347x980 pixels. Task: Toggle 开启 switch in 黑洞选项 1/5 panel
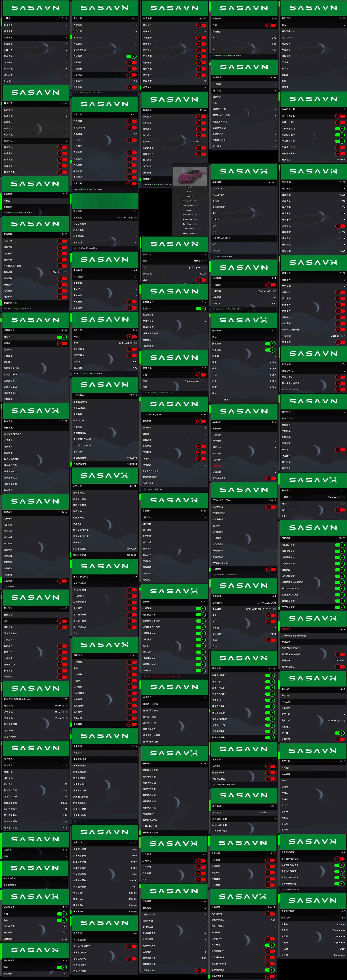point(270,26)
